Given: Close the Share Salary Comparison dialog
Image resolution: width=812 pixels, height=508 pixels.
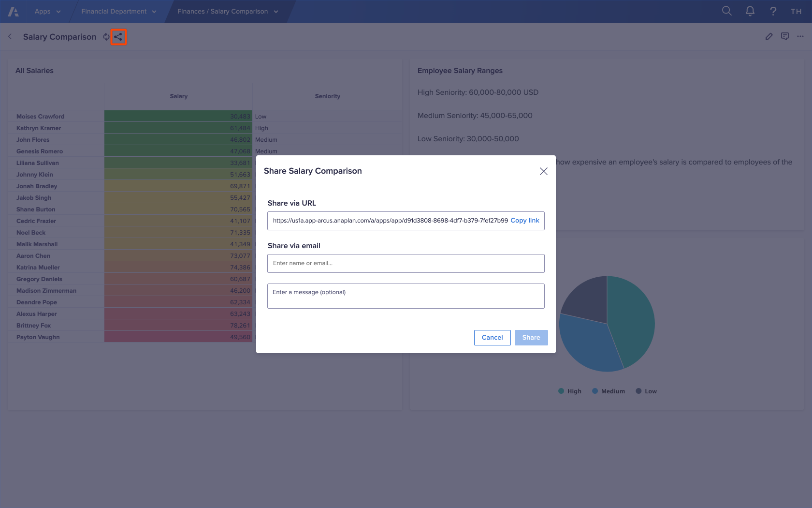Looking at the screenshot, I should [544, 171].
